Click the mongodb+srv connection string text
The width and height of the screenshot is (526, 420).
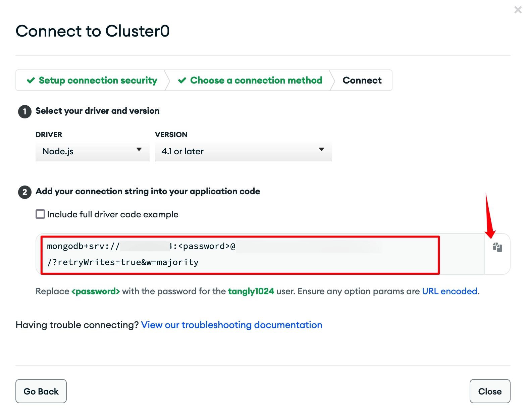(x=215, y=254)
